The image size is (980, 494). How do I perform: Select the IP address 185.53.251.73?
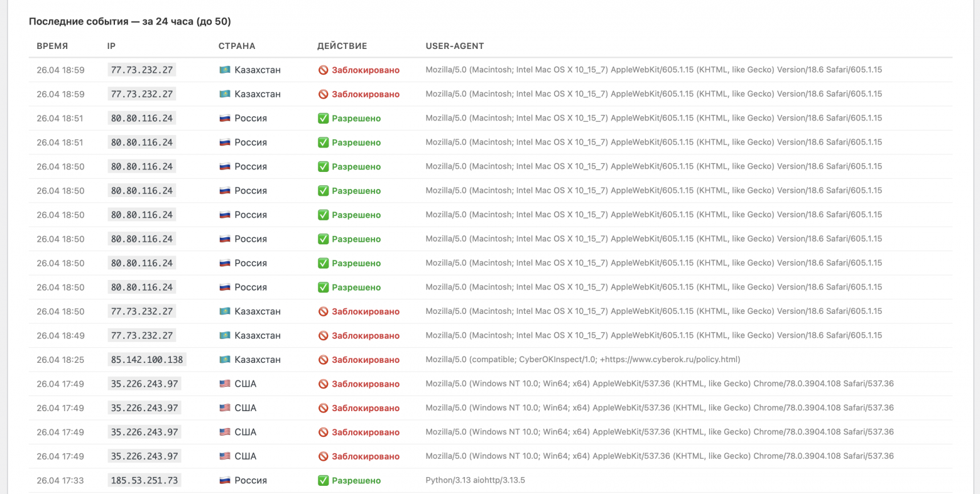(144, 480)
